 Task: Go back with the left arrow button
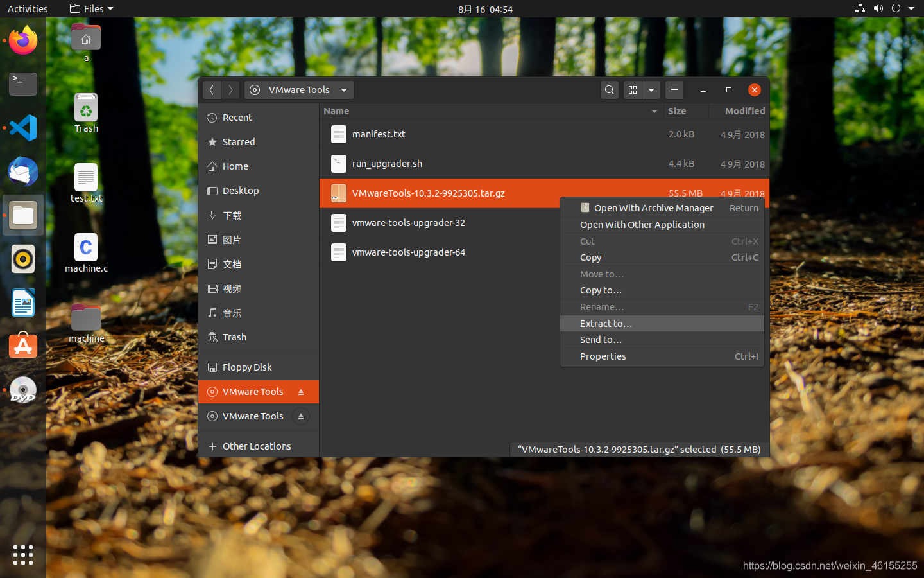click(x=212, y=90)
